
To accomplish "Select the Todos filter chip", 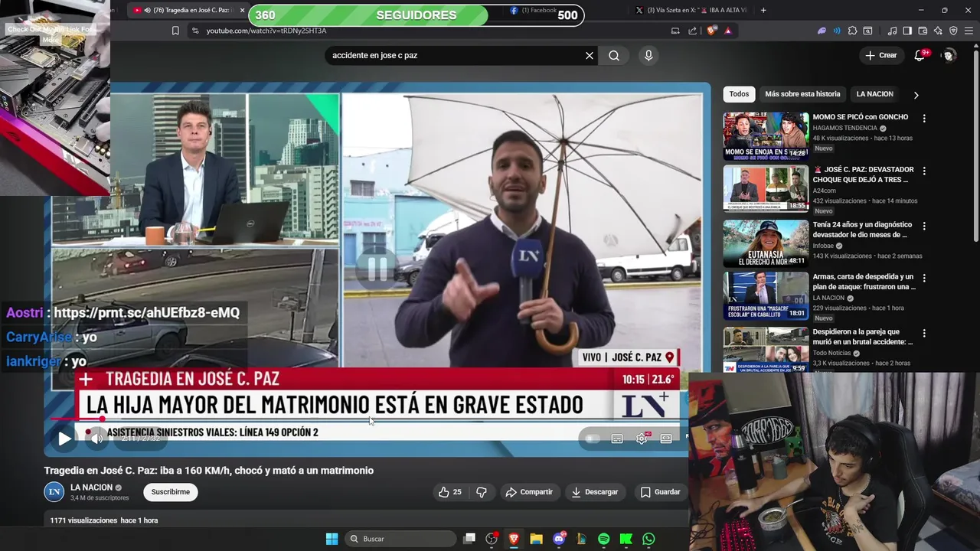I will click(739, 94).
